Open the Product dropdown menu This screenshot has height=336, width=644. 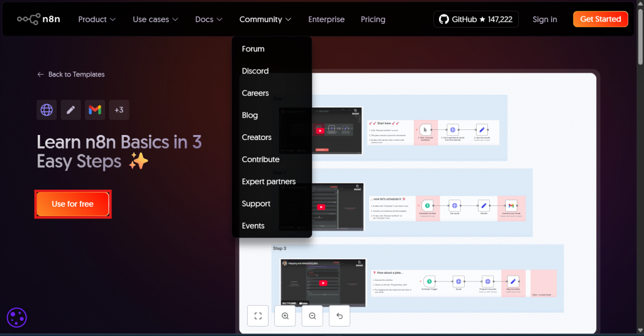[x=97, y=19]
